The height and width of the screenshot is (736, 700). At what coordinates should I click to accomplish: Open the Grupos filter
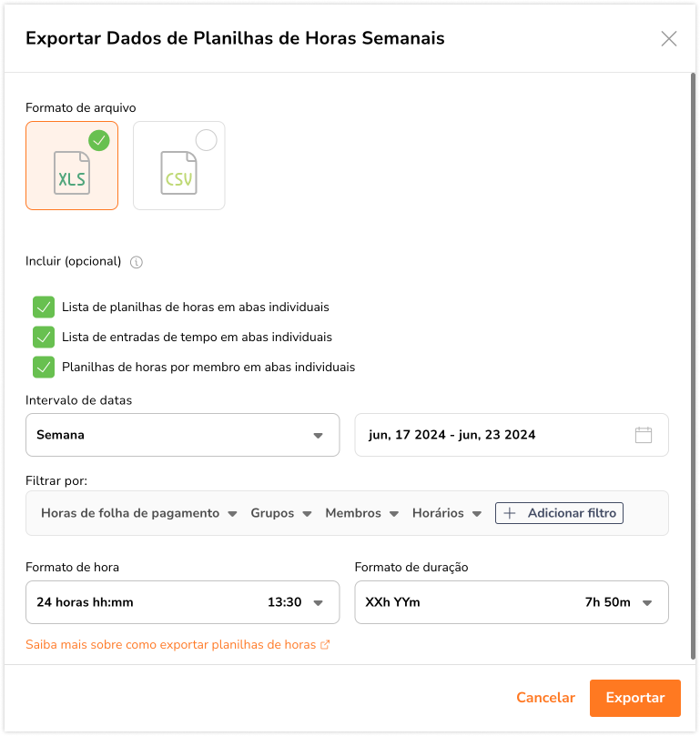coord(280,512)
